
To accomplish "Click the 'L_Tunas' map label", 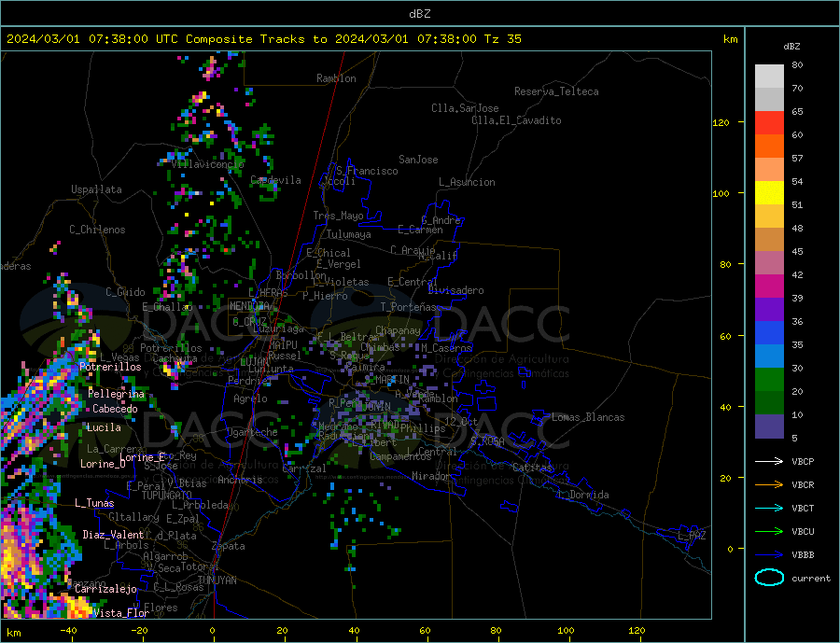I will (x=94, y=503).
